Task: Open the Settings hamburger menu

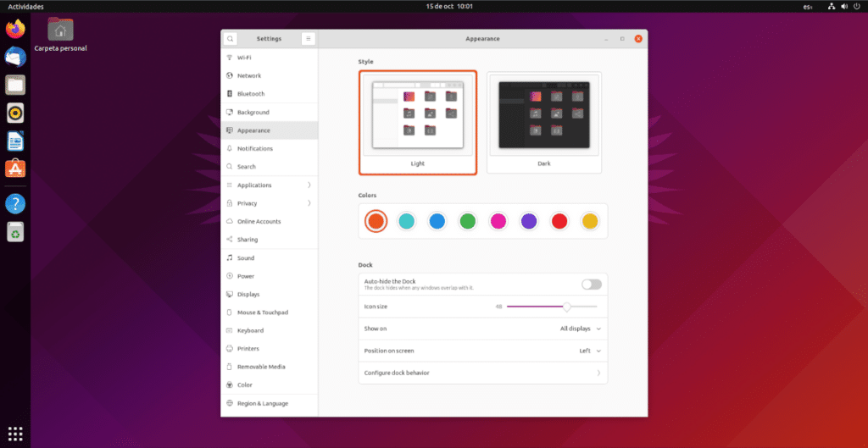Action: [309, 39]
